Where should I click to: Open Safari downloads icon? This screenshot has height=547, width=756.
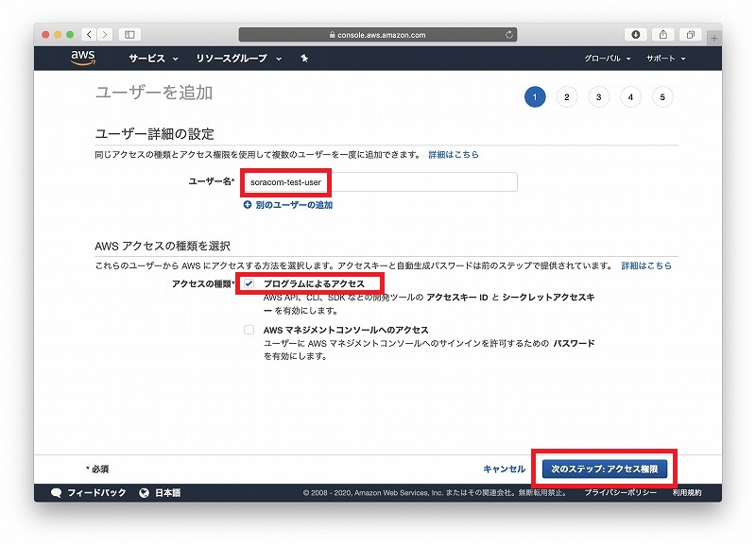coord(635,34)
